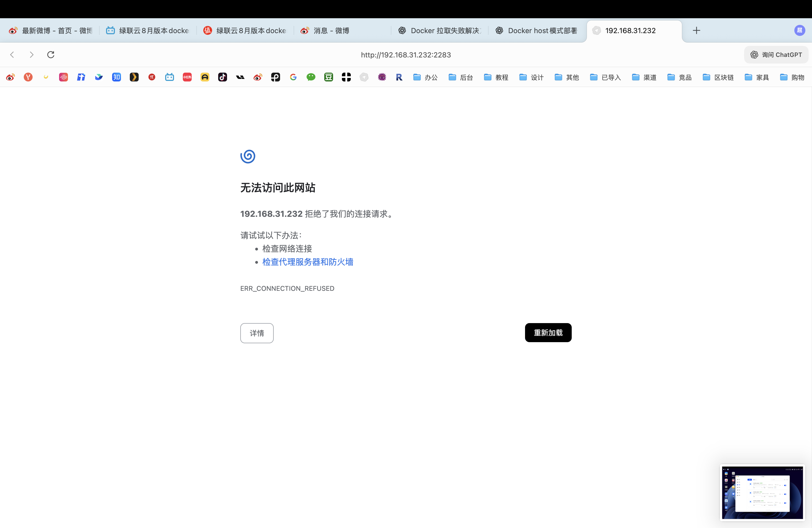Click the address bar URL field
Viewport: 812px width, 528px height.
coord(406,55)
